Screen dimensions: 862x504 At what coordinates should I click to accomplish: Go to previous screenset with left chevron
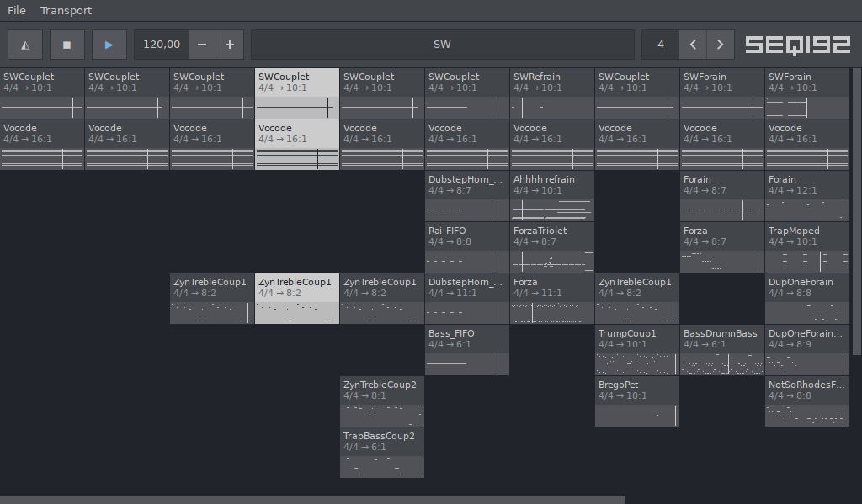[x=692, y=45]
